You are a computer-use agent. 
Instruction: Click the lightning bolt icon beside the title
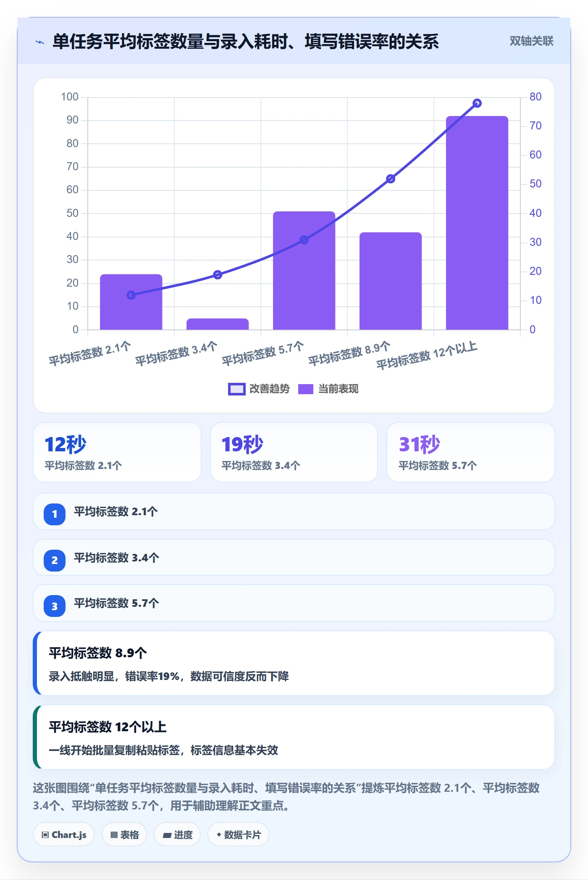[40, 42]
